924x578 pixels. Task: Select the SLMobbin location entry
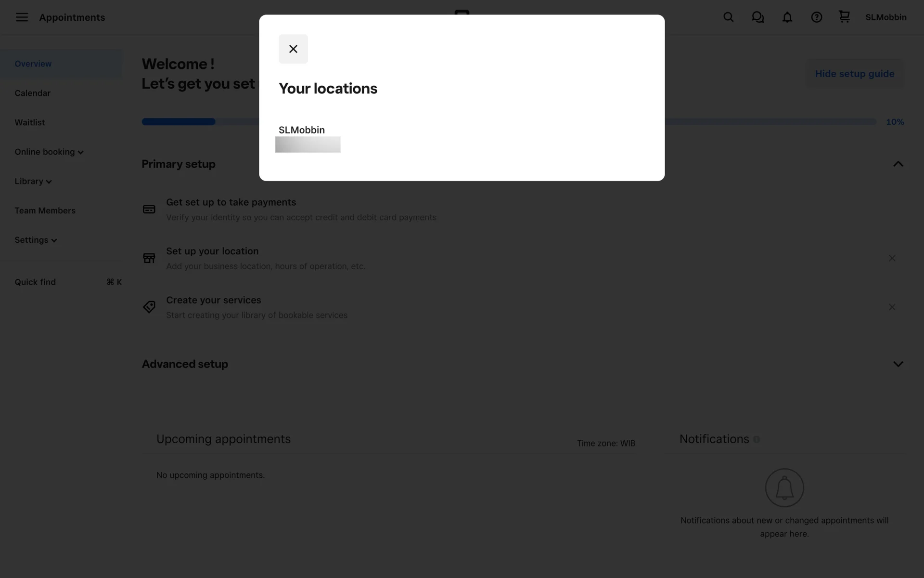(x=302, y=130)
